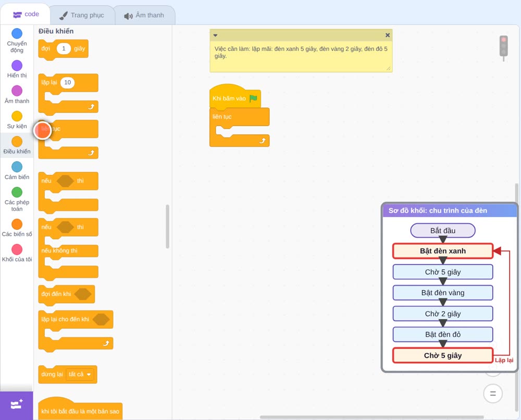Viewport: 521px width, 420px height.
Task: Click the reset zoom equals button
Action: [x=493, y=394]
